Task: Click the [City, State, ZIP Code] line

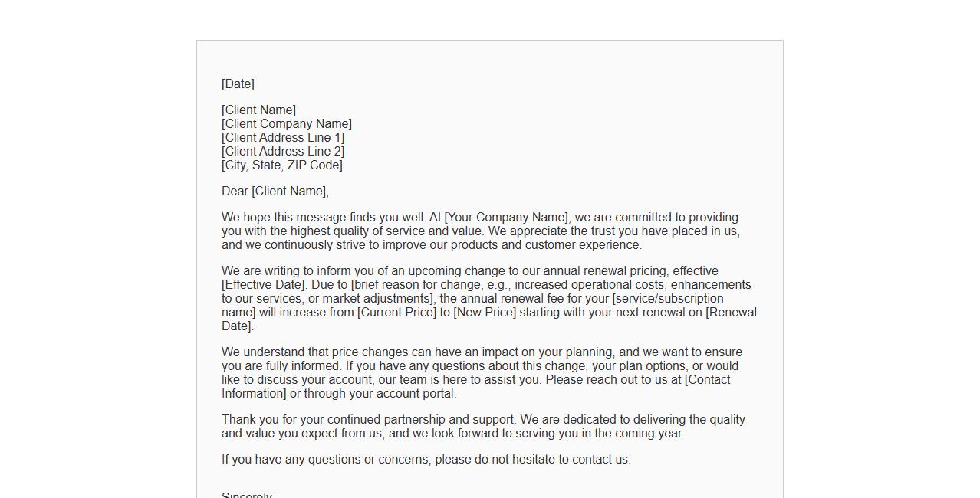Action: point(282,165)
